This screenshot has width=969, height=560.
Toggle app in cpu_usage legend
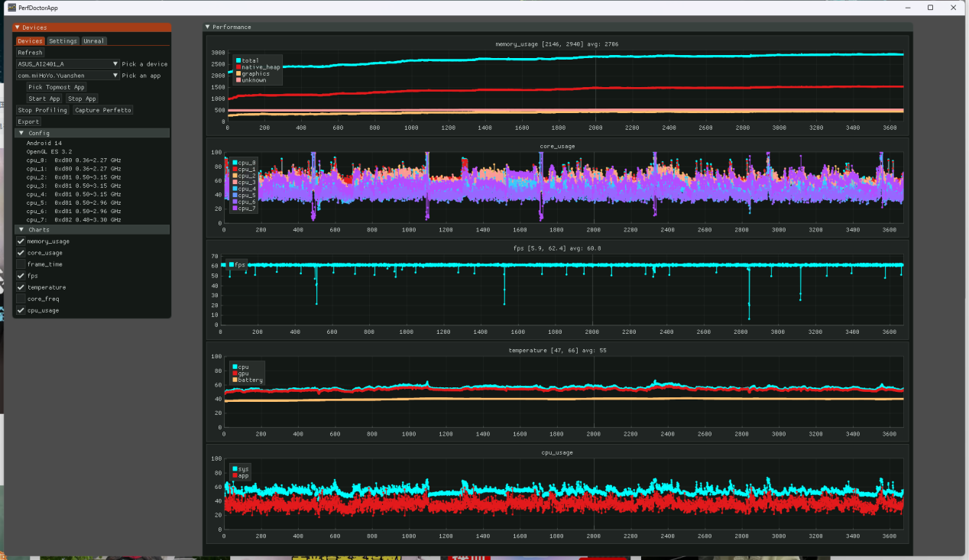click(241, 475)
